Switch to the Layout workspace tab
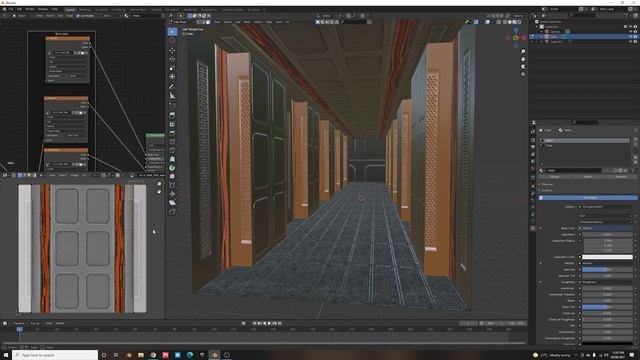 point(70,9)
